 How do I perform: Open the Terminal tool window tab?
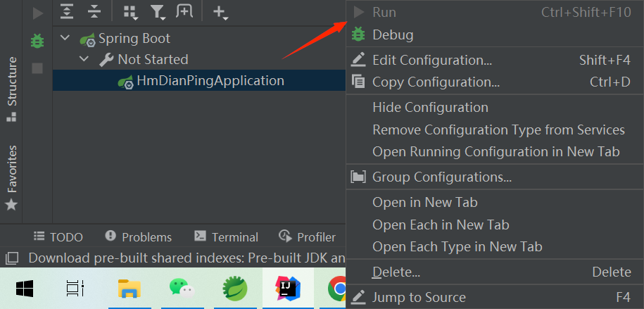[x=227, y=237]
